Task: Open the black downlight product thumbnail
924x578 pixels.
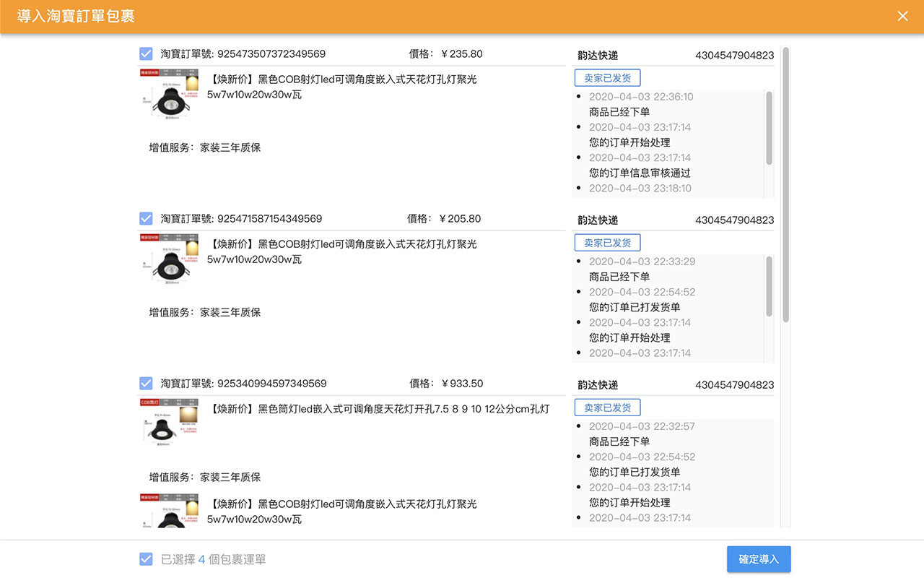Action: (168, 423)
